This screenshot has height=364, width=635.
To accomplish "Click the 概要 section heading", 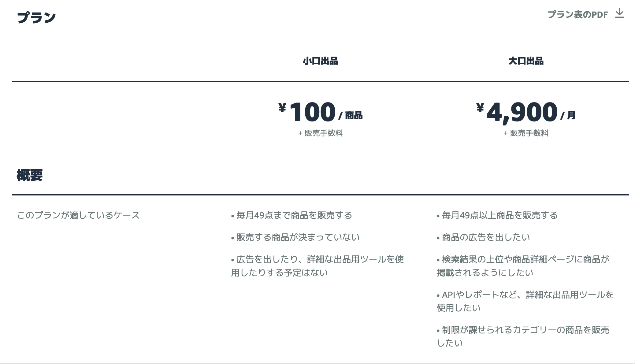I will pyautogui.click(x=30, y=175).
